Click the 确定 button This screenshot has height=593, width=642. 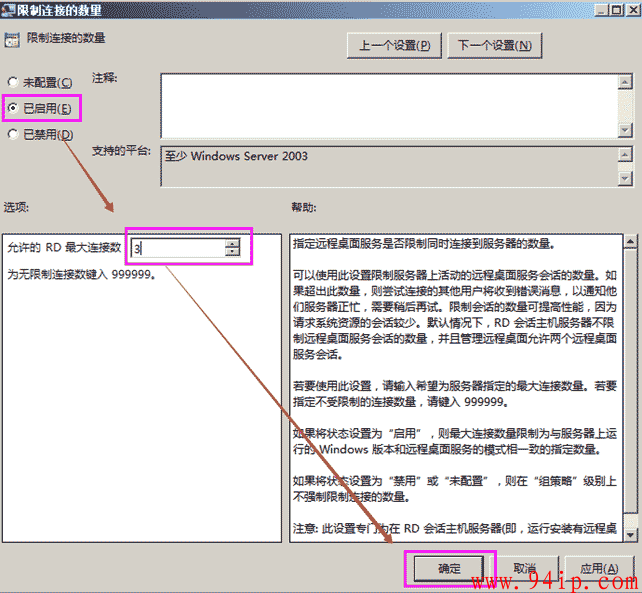[x=449, y=568]
